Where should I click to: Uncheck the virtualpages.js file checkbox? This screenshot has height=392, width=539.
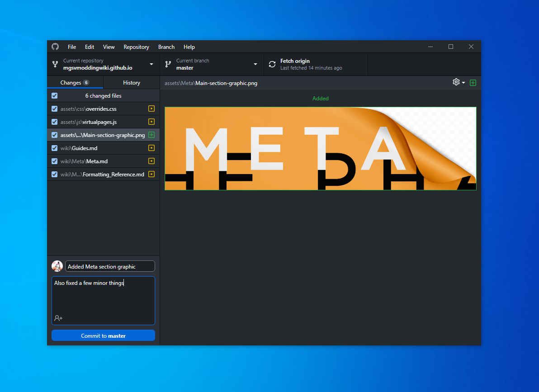click(54, 122)
